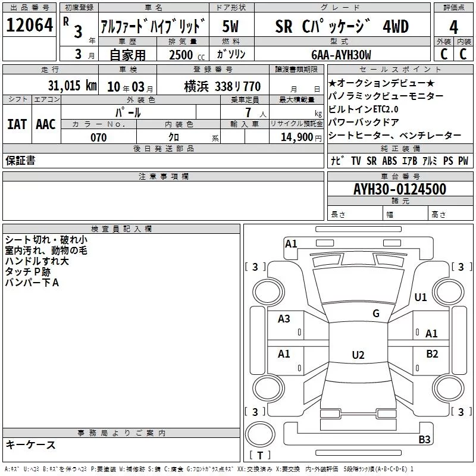Select the front-left wheel on car diagram
The width and height of the screenshot is (476, 476).
268,292
